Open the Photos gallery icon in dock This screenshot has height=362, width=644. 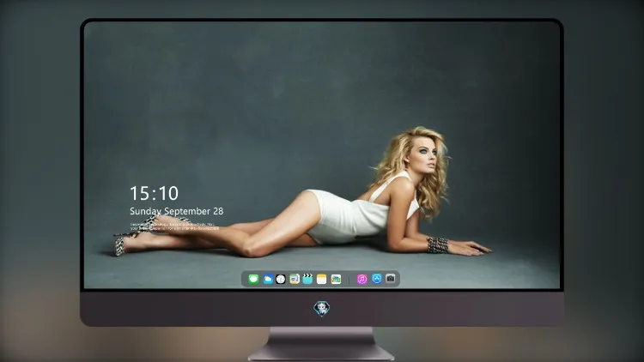(x=336, y=279)
